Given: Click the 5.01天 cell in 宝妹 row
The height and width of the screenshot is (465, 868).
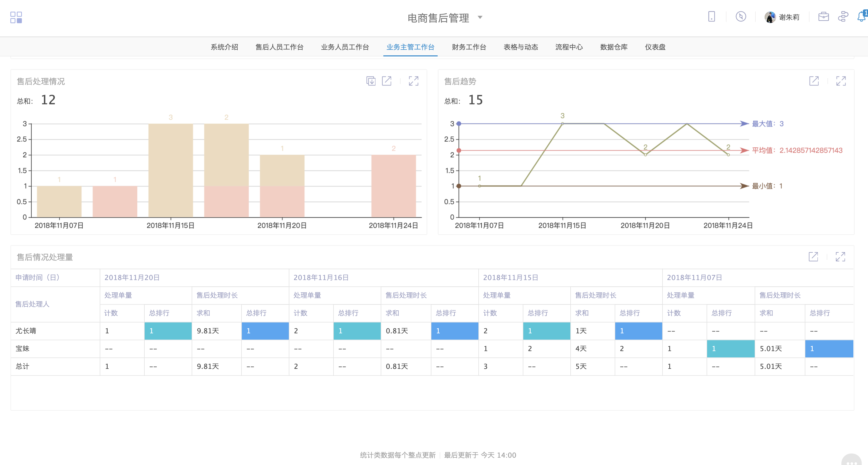Looking at the screenshot, I should [x=780, y=349].
